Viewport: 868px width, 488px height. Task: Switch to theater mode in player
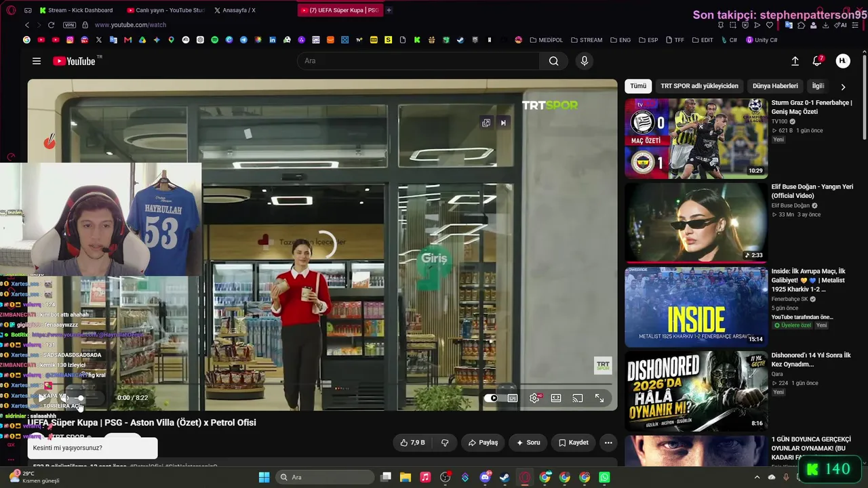[556, 398]
